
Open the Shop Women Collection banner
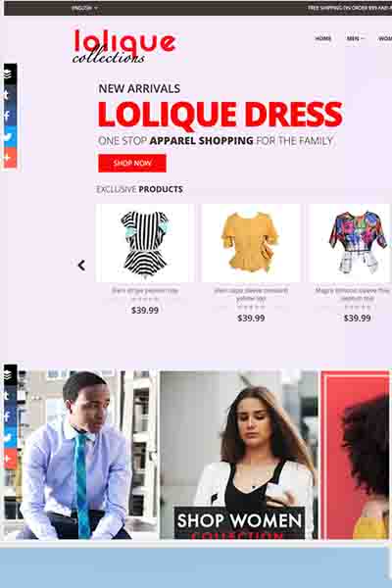(x=239, y=455)
